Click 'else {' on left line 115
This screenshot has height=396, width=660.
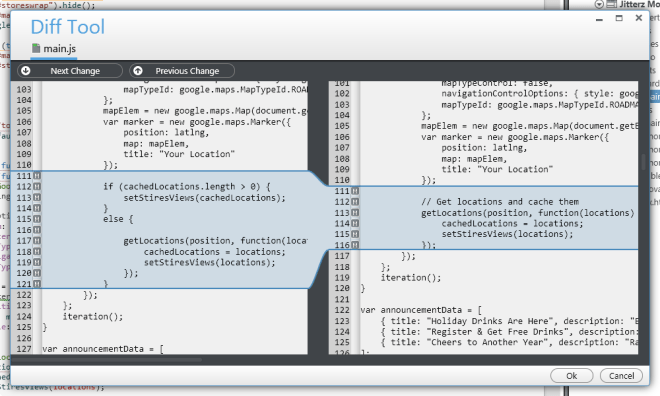click(x=118, y=219)
